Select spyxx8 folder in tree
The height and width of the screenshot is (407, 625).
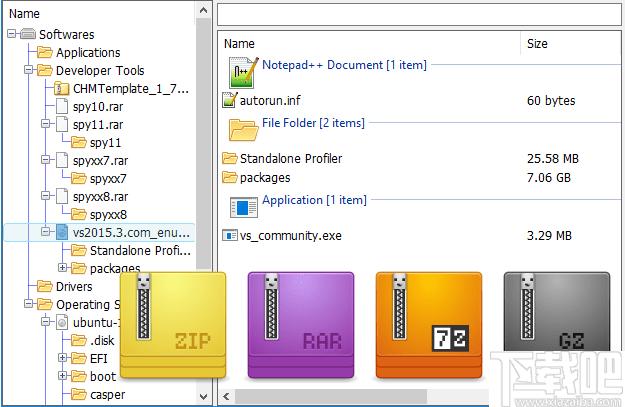pos(108,214)
